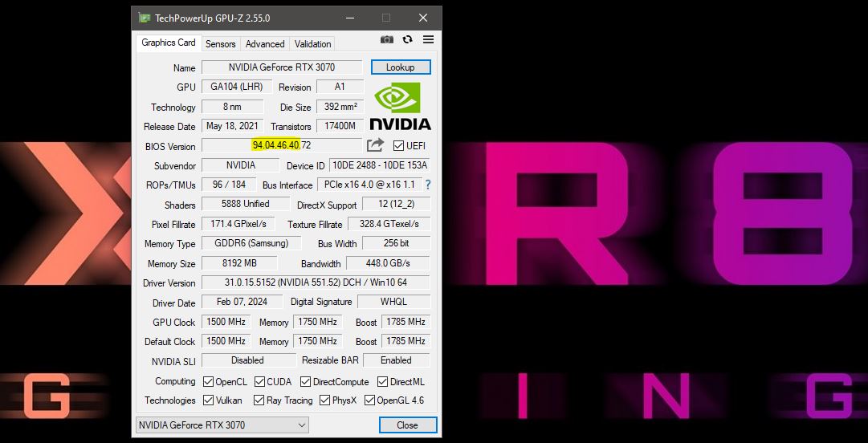The height and width of the screenshot is (443, 868).
Task: Toggle the CUDA checkbox
Action: 259,382
